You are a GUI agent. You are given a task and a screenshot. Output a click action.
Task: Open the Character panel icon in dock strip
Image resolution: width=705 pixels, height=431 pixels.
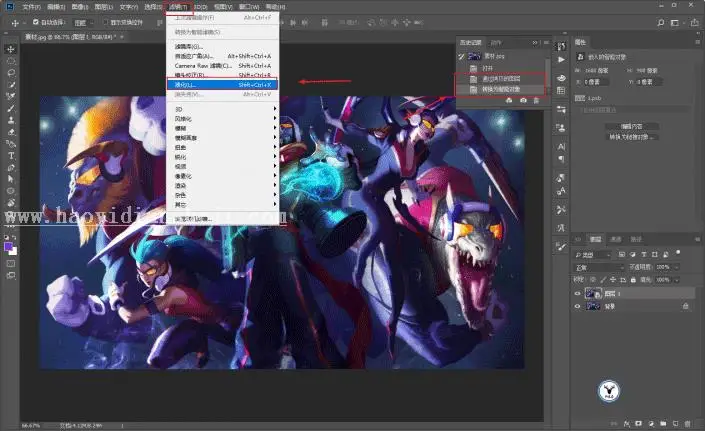561,147
